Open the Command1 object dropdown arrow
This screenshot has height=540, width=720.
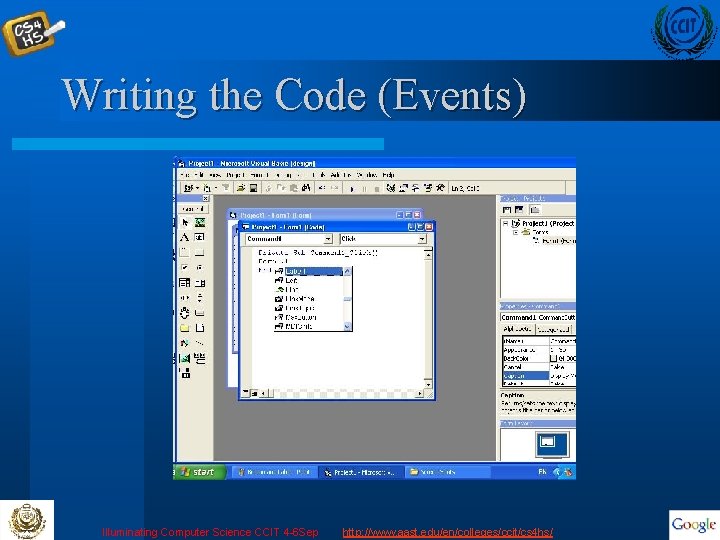pos(327,239)
